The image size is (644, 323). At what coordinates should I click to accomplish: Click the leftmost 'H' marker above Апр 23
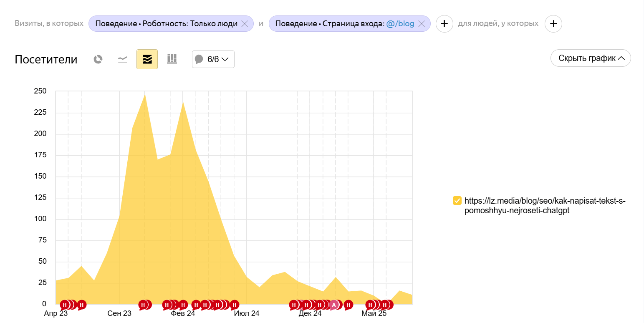64,305
